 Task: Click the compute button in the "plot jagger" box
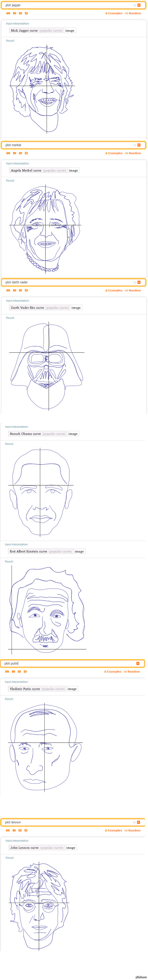tap(139, 5)
